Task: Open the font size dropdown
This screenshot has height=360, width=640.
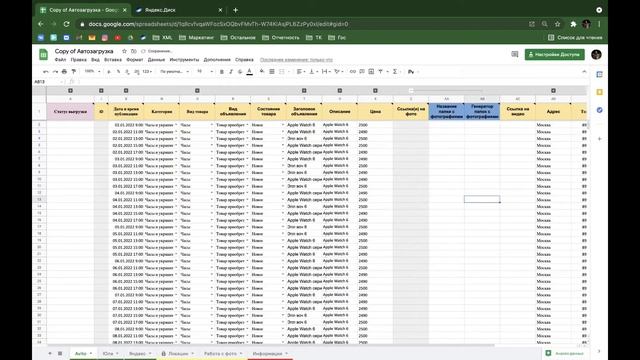Action: click(x=205, y=71)
